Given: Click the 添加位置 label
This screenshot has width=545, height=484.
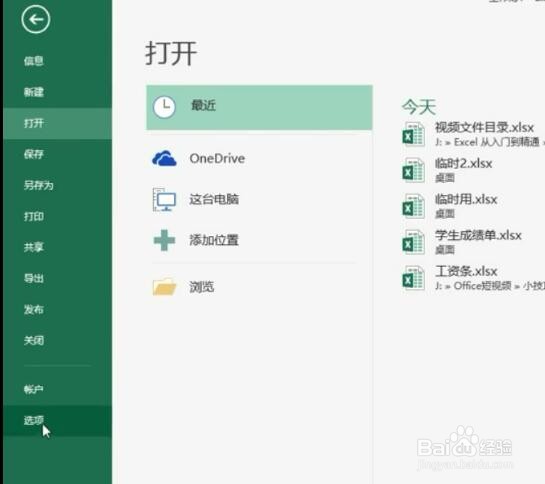Looking at the screenshot, I should pyautogui.click(x=214, y=240).
